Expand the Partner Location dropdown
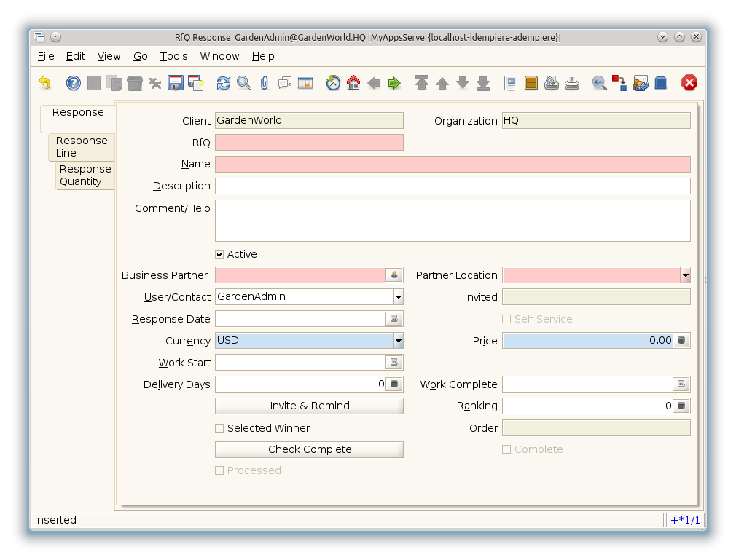This screenshot has width=736, height=560. pyautogui.click(x=685, y=275)
